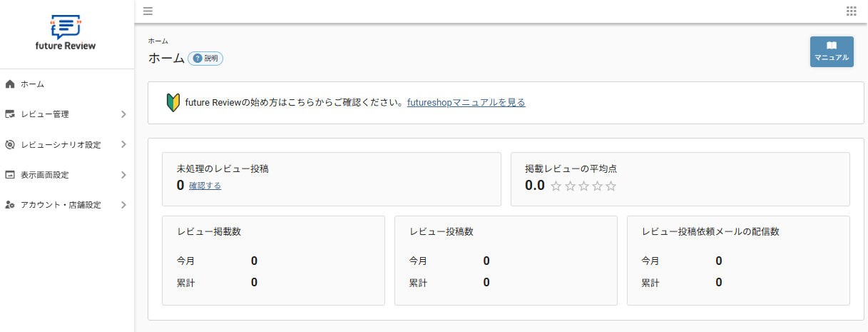This screenshot has height=332, width=868.
Task: Click the question mark help icon
Action: [x=198, y=59]
